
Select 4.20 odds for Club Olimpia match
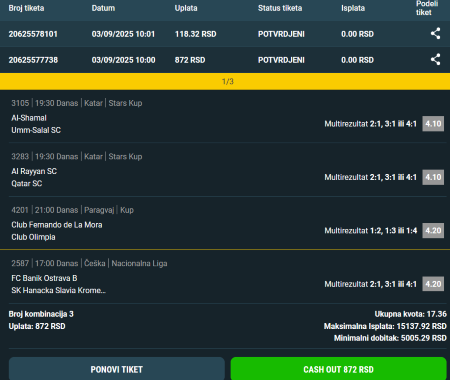pyautogui.click(x=433, y=230)
